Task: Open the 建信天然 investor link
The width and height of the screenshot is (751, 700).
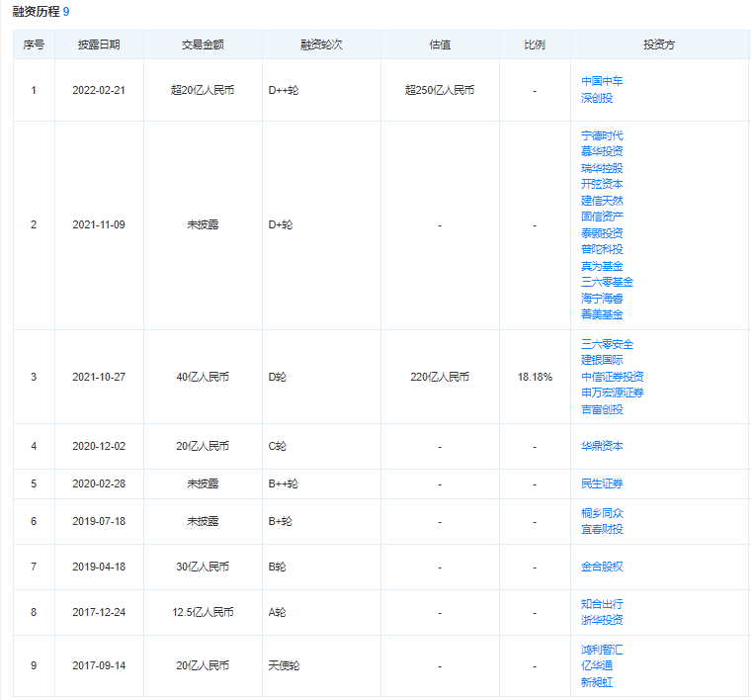Action: click(x=602, y=201)
